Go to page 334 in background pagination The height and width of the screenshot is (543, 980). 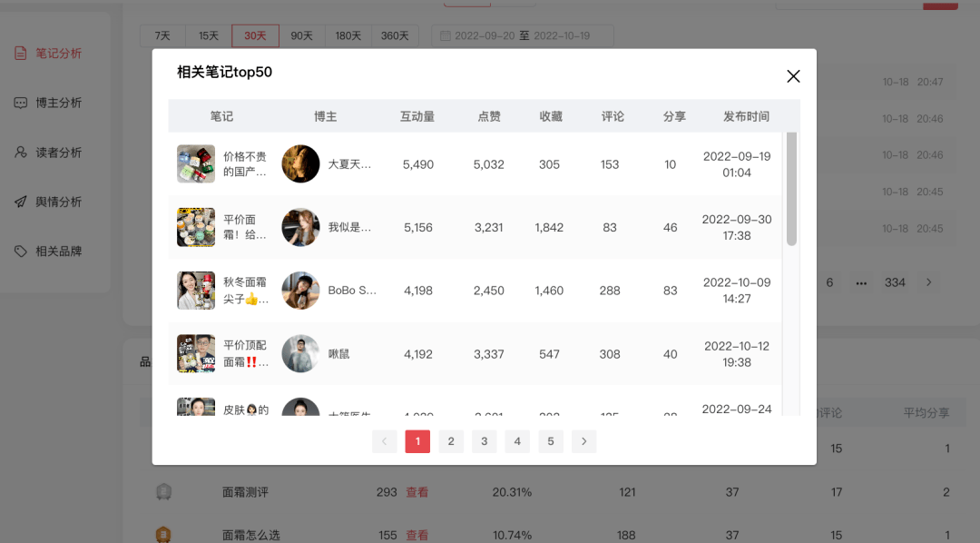coord(895,282)
